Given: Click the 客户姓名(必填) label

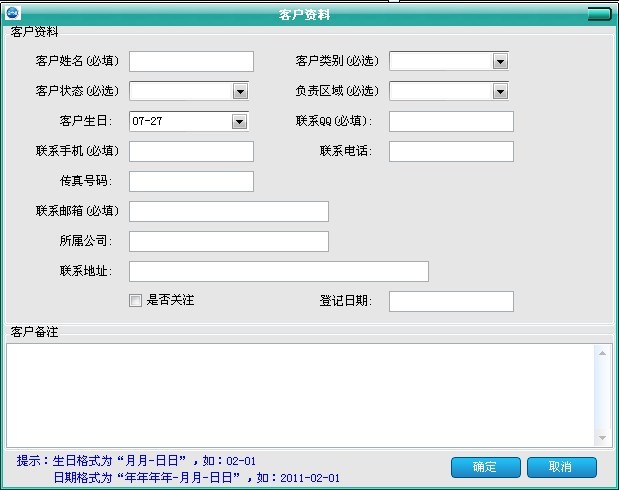Looking at the screenshot, I should (77, 61).
